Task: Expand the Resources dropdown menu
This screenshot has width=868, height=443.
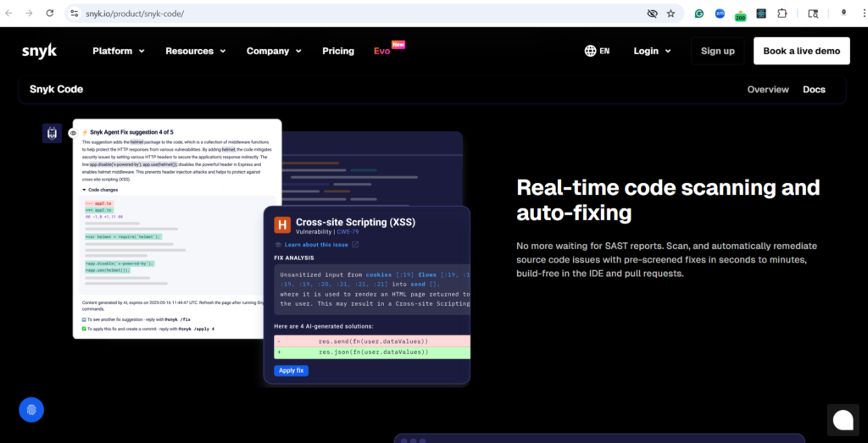Action: 195,51
